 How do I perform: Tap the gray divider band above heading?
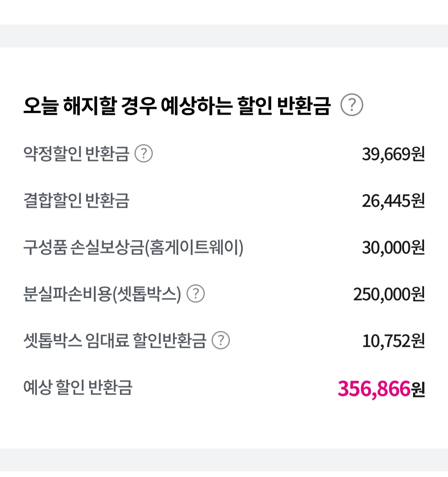click(x=224, y=36)
